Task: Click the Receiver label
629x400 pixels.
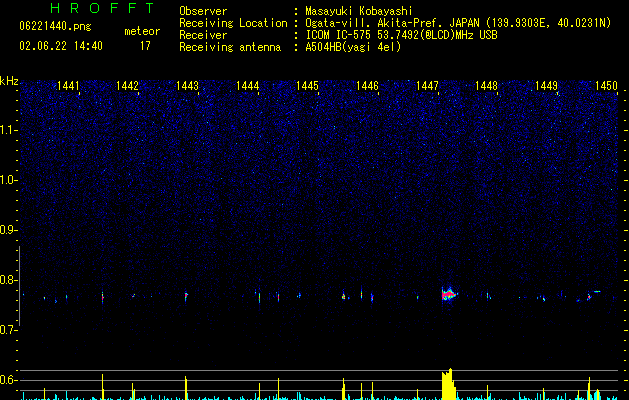Action: point(203,35)
